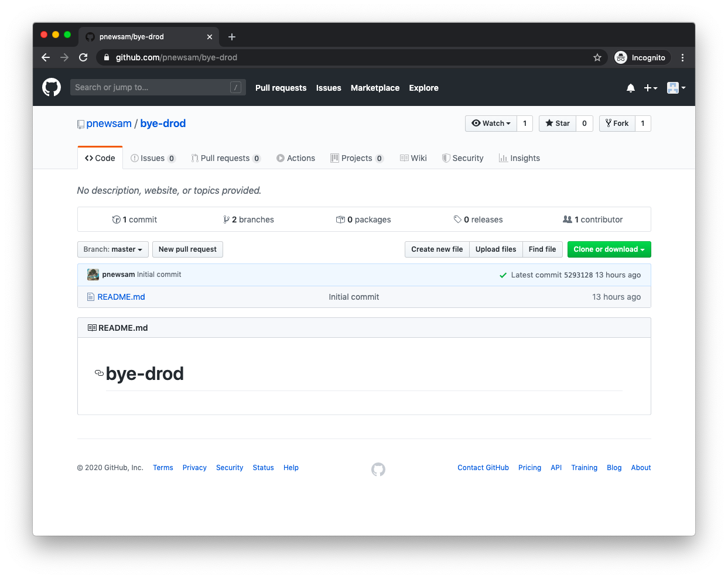The height and width of the screenshot is (579, 728).
Task: Click the GitHub mark in the footer
Action: pos(378,469)
